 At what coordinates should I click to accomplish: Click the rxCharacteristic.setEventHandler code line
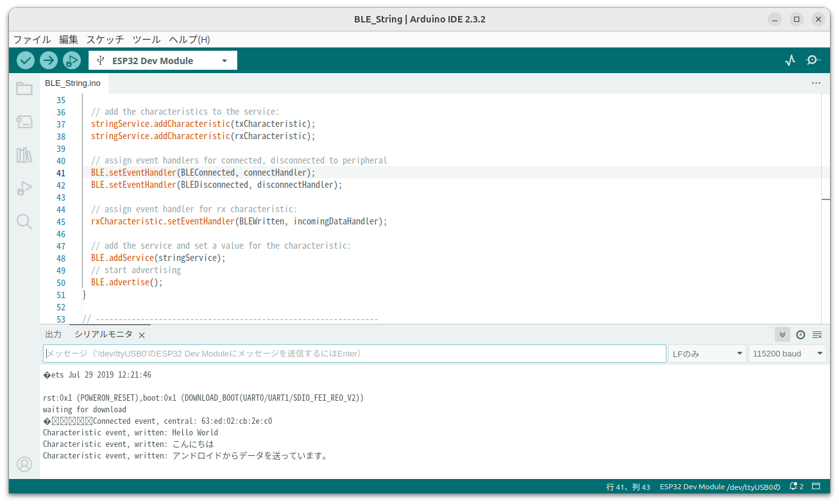pyautogui.click(x=239, y=222)
